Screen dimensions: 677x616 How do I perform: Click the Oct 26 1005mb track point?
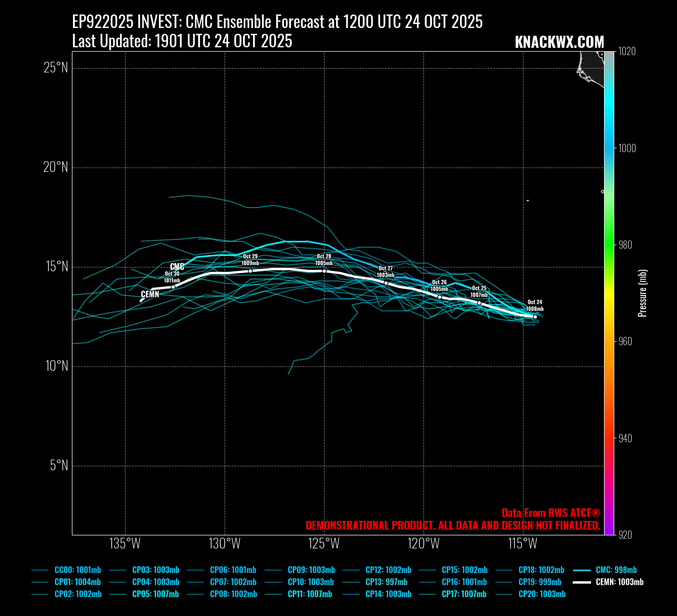[x=439, y=297]
